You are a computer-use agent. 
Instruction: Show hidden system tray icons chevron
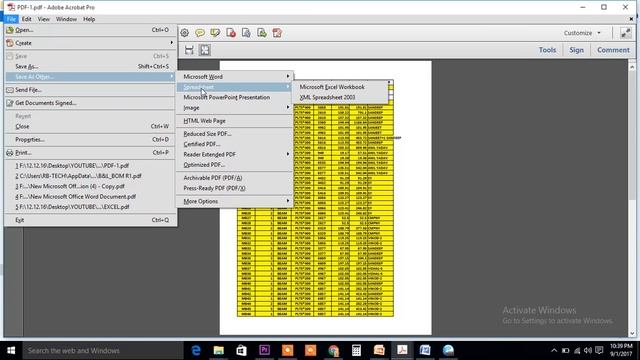click(554, 350)
